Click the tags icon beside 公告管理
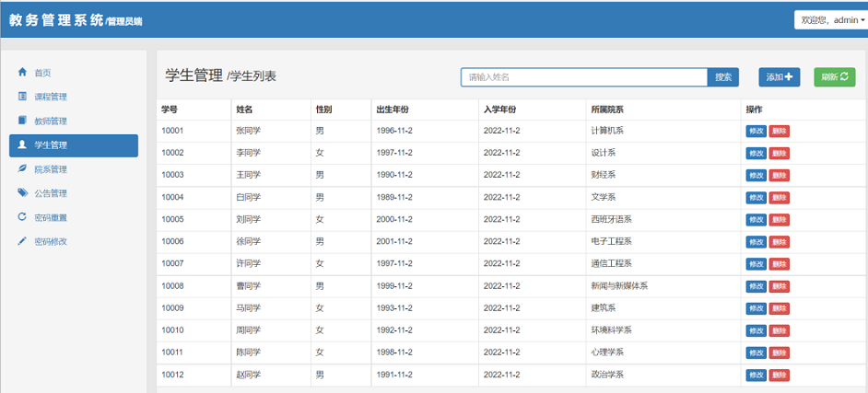 (x=22, y=193)
